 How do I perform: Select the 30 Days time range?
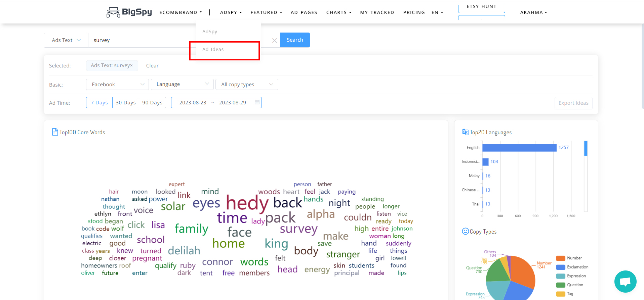pos(126,103)
